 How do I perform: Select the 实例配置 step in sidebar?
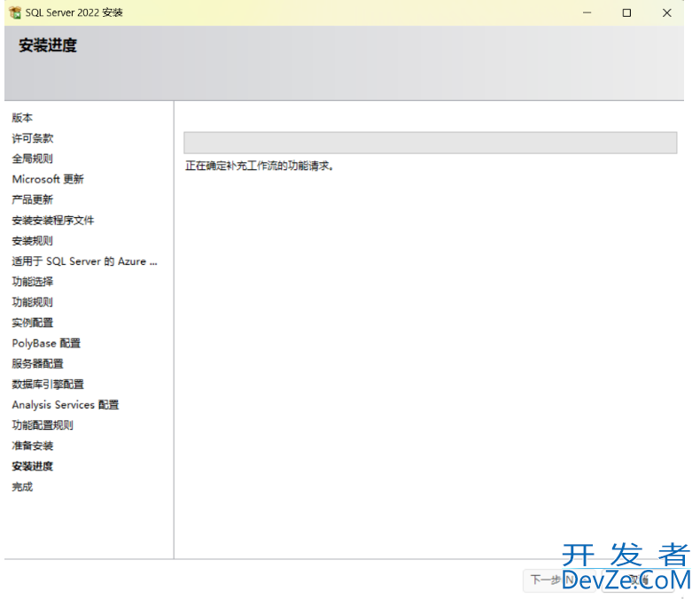[x=33, y=323]
